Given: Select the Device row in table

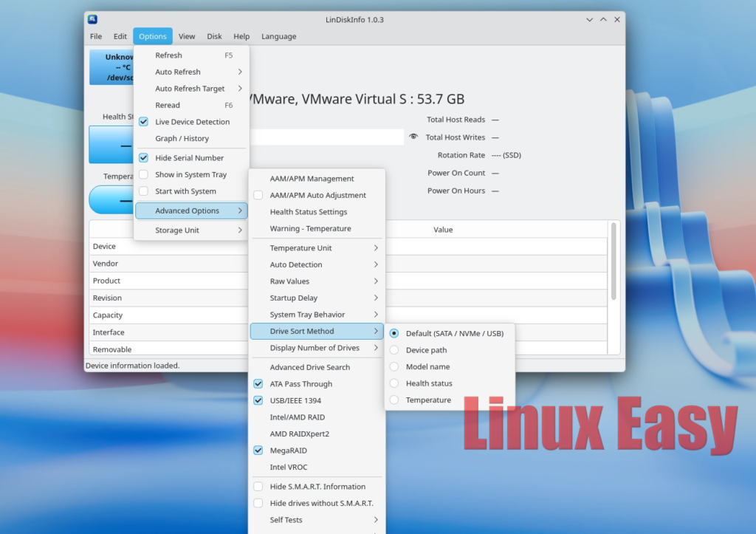Looking at the screenshot, I should coord(348,247).
